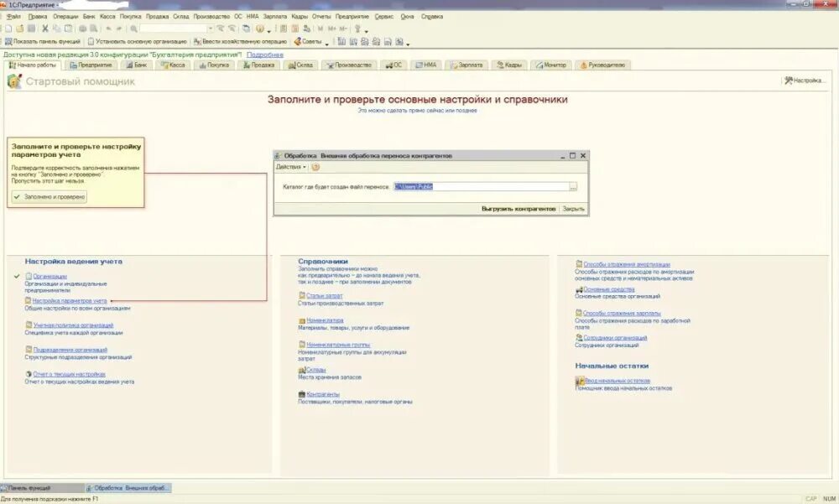Open Учетная политика организаций link
839x504 pixels.
73,325
